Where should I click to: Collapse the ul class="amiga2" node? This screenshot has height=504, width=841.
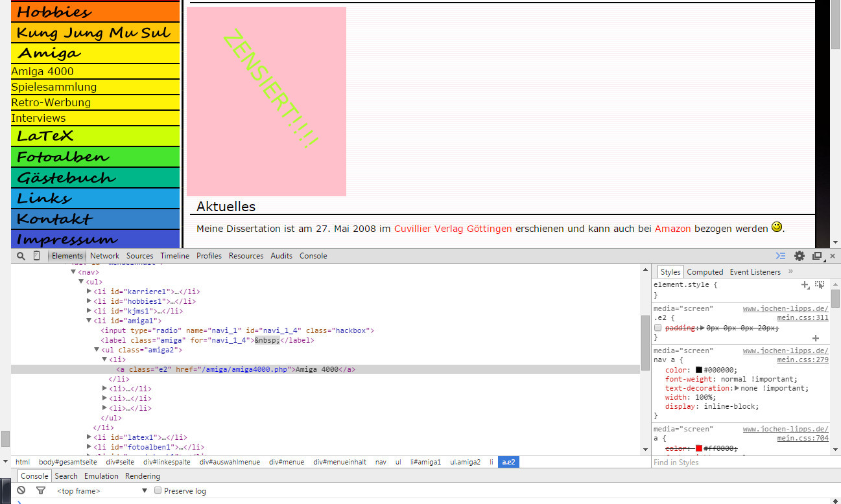[x=97, y=350]
